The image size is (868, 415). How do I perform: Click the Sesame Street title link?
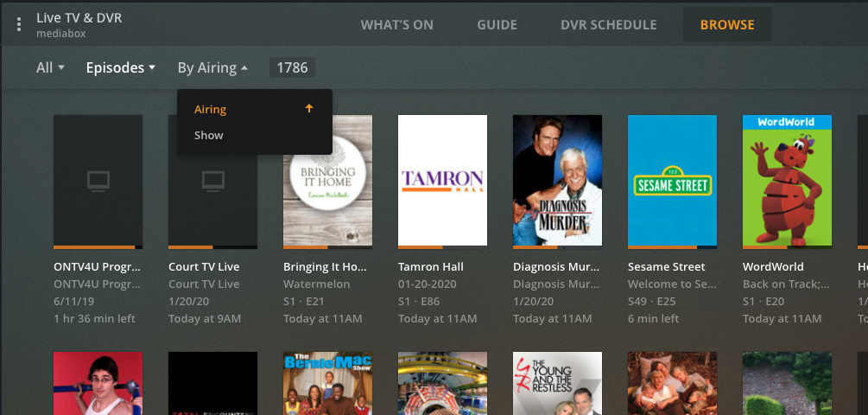(667, 267)
